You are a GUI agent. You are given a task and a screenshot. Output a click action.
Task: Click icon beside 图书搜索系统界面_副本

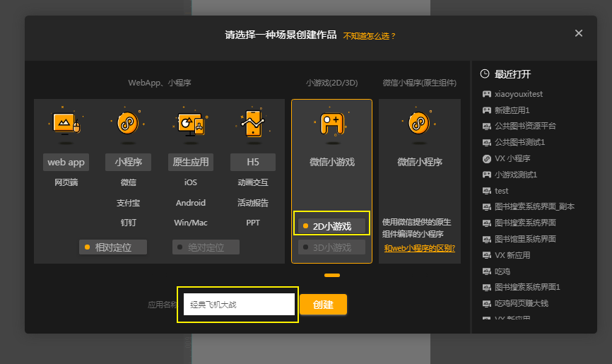(487, 207)
